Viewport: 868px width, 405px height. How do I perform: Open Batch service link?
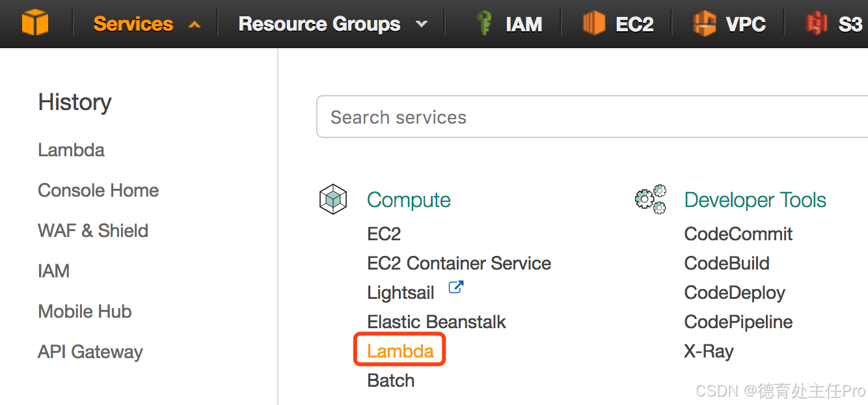pos(391,380)
